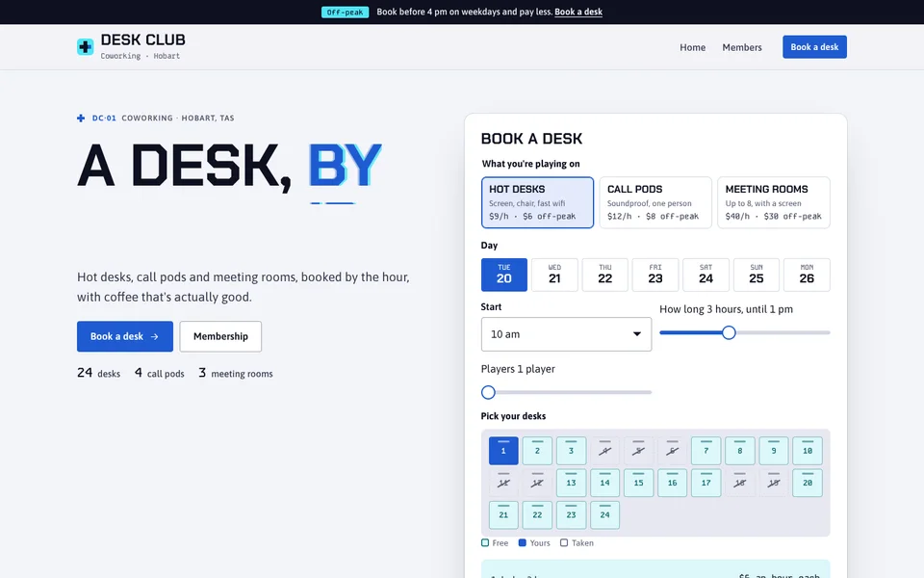
Task: Pick desk 14
Action: pos(604,483)
